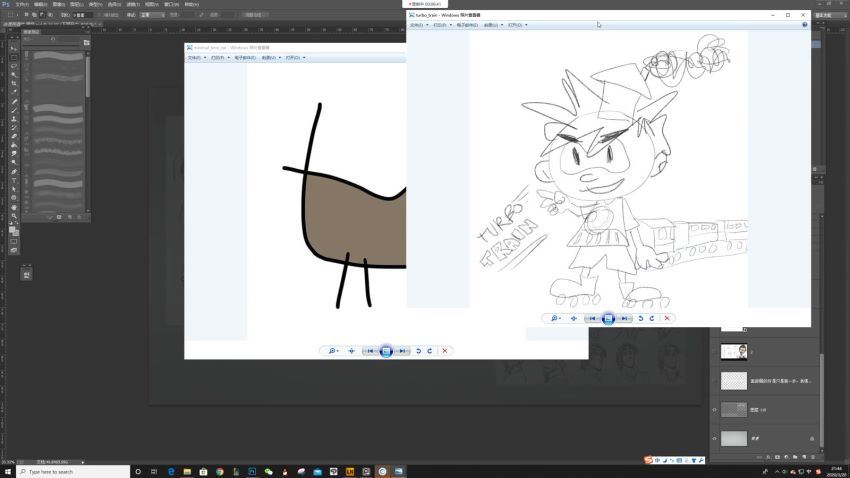The width and height of the screenshot is (850, 478).
Task: Rotate turbo_train image counterclockwise
Action: coord(640,319)
